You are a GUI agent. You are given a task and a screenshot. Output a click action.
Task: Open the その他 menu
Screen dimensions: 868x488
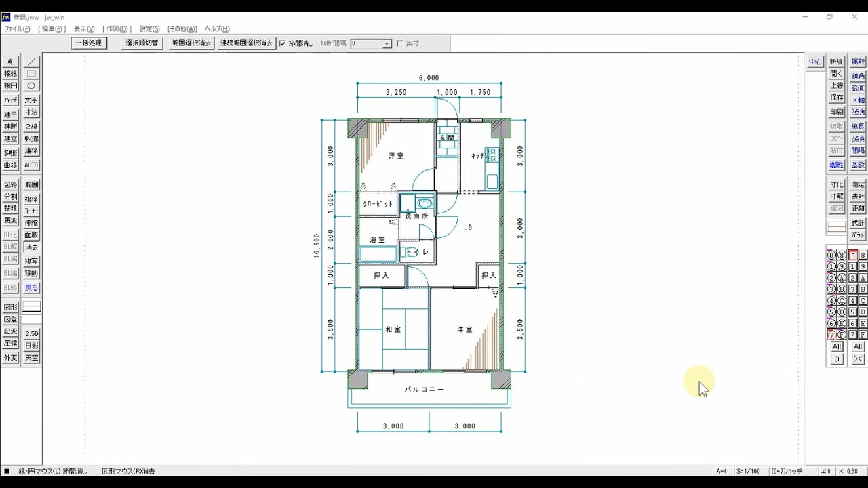182,29
